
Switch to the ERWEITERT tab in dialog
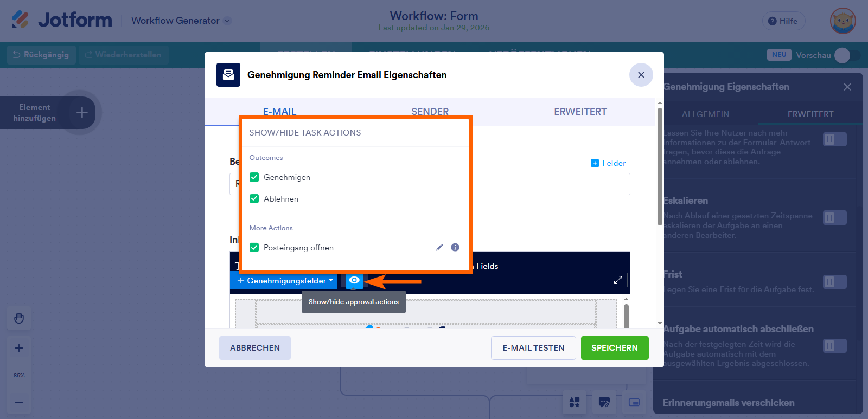pos(580,112)
